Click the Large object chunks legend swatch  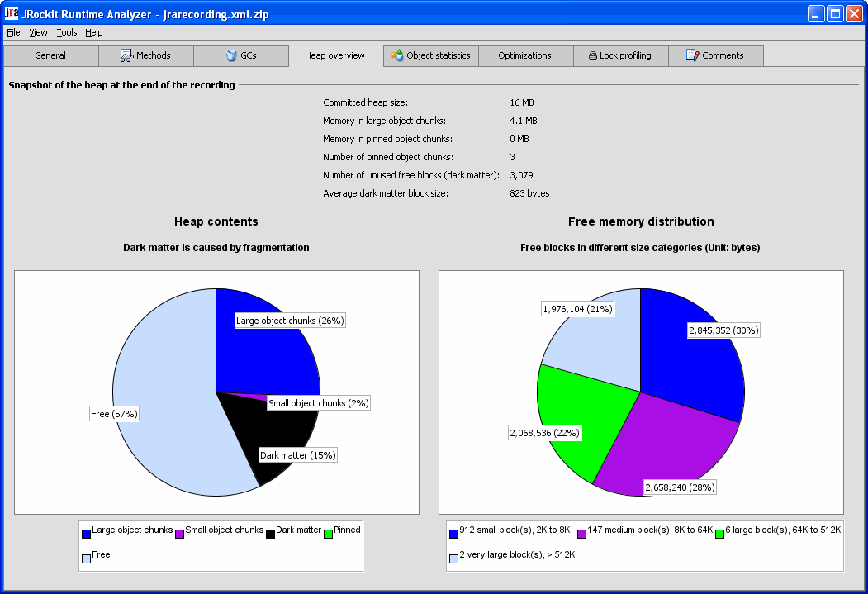pyautogui.click(x=86, y=535)
